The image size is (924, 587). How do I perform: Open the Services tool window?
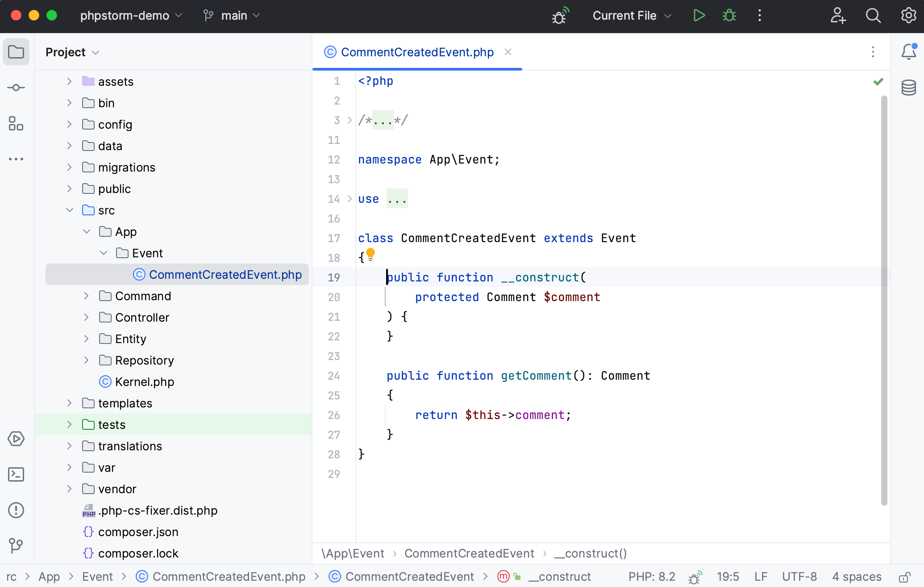pos(16,439)
